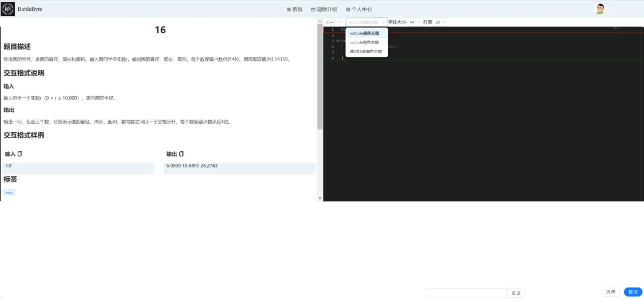The width and height of the screenshot is (644, 299).
Task: Click the closing brace on line 6
Action: (342, 58)
